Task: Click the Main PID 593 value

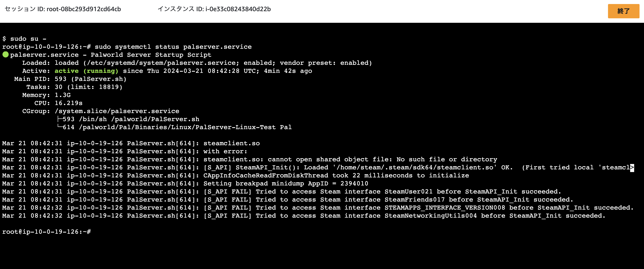Action: (x=61, y=79)
